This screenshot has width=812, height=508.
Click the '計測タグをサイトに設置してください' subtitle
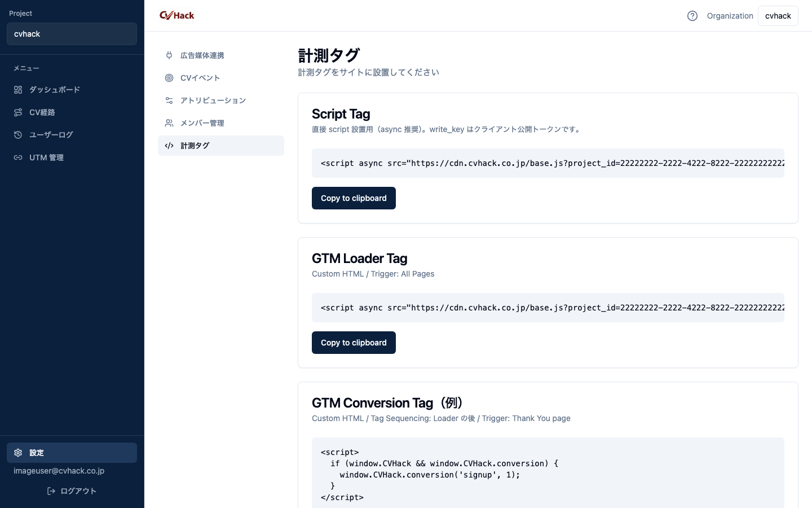click(x=369, y=72)
